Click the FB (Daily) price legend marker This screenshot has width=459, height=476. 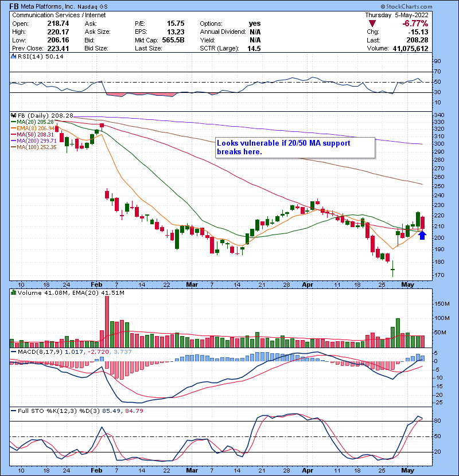pyautogui.click(x=13, y=115)
